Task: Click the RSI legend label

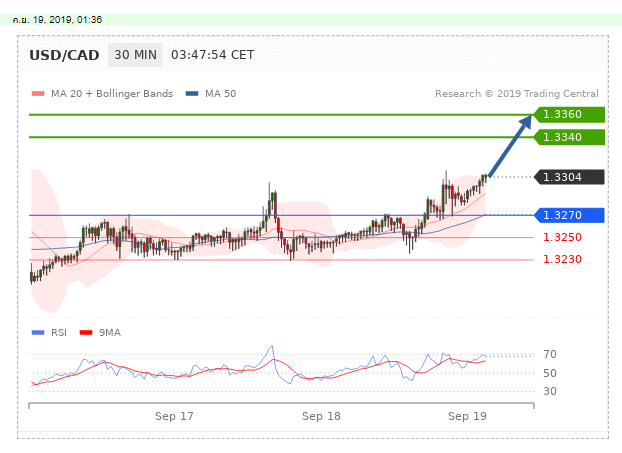Action: pos(59,332)
